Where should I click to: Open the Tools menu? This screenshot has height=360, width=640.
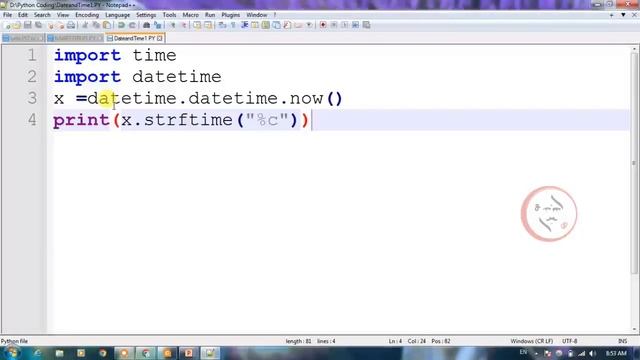click(169, 15)
